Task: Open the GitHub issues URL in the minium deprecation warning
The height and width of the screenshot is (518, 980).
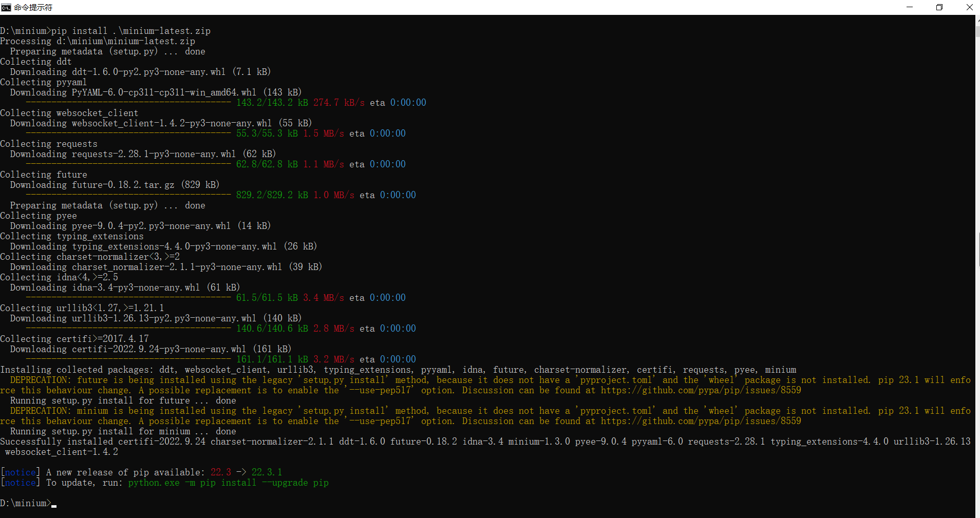Action: (701, 421)
